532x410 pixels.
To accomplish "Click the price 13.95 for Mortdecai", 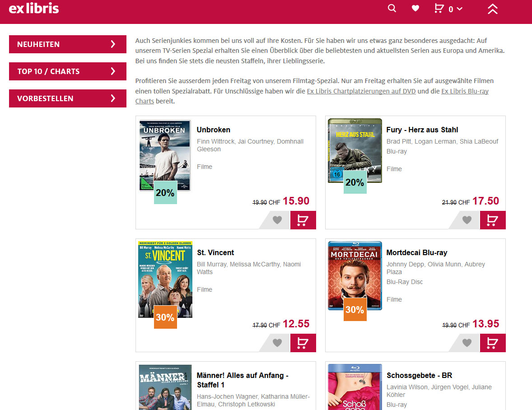I will 485,323.
